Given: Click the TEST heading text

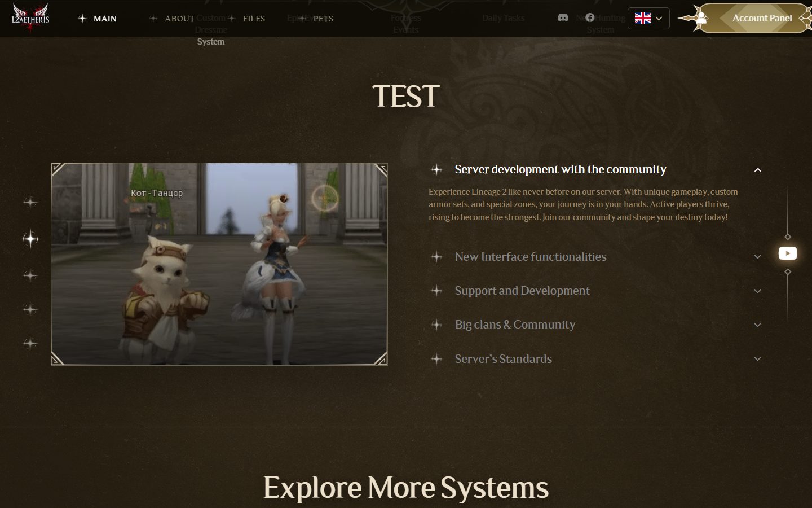Looking at the screenshot, I should [406, 97].
